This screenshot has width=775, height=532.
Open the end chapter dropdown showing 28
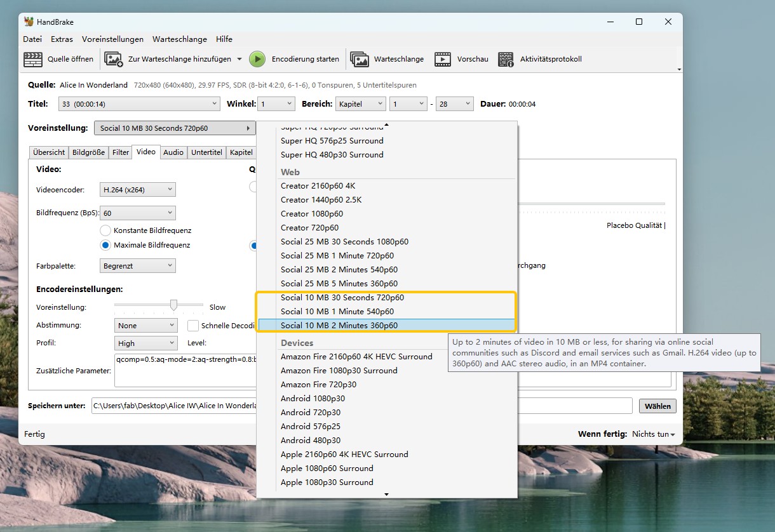[x=455, y=103]
